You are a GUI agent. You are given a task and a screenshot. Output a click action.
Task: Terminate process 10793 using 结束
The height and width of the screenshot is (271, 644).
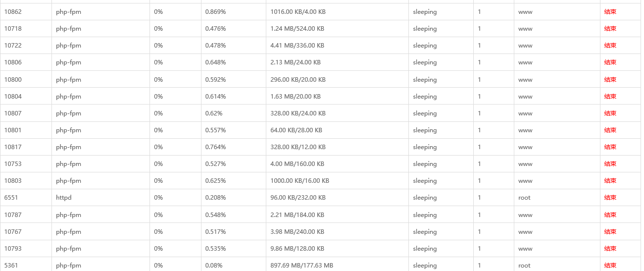610,249
